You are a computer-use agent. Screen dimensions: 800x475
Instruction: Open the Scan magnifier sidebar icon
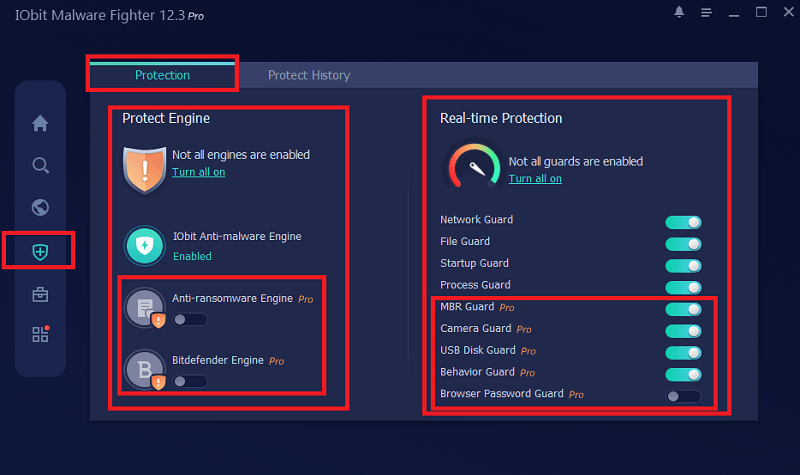40,165
